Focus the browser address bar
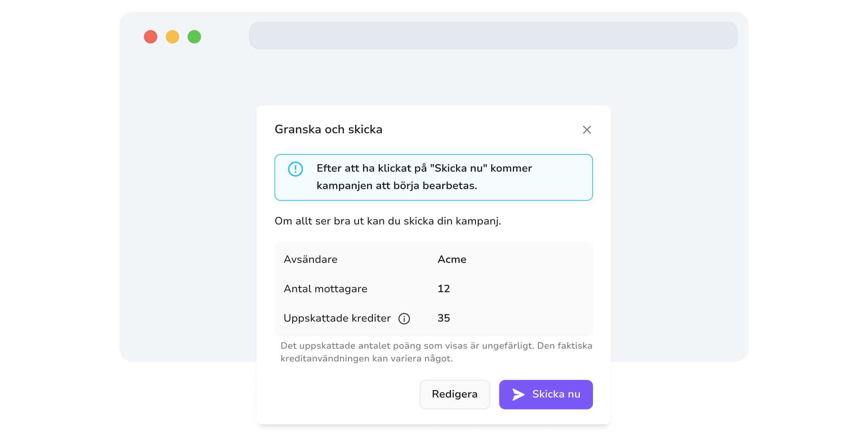Image resolution: width=868 pixels, height=437 pixels. pyautogui.click(x=493, y=36)
